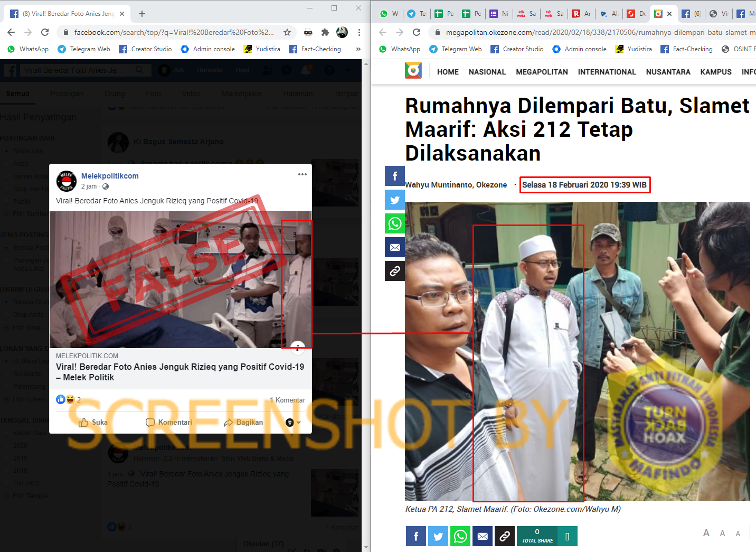Click the Facebook URL address bar

(x=174, y=32)
